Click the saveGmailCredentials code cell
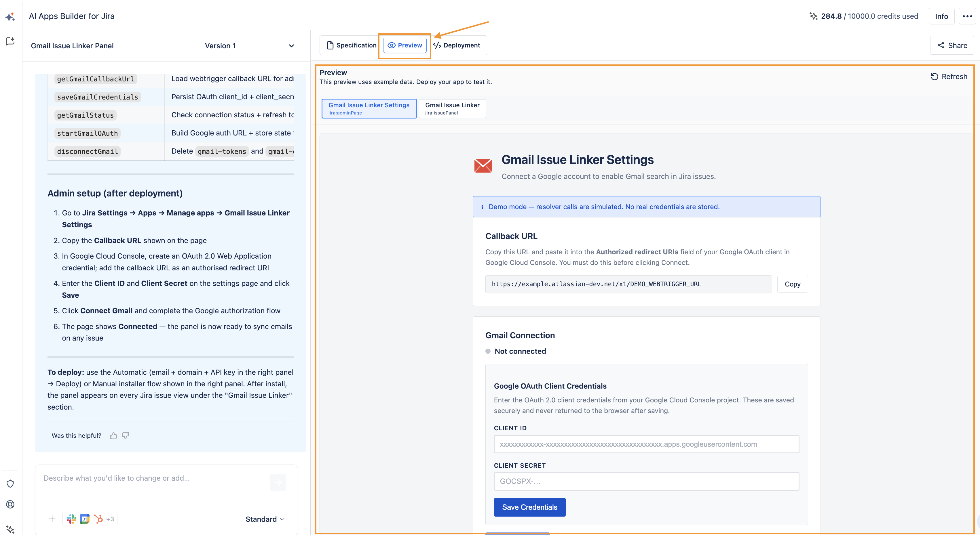The height and width of the screenshot is (535, 980). 98,97
